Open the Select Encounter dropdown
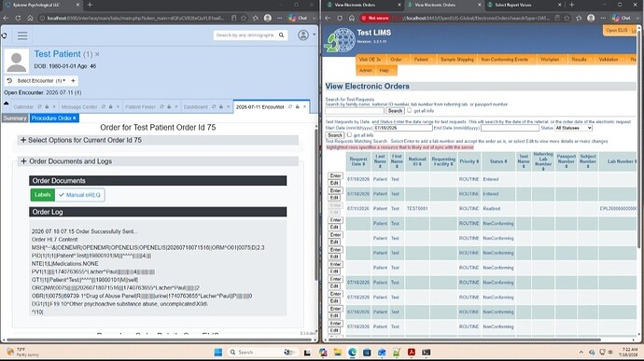644x361 pixels. click(x=41, y=81)
